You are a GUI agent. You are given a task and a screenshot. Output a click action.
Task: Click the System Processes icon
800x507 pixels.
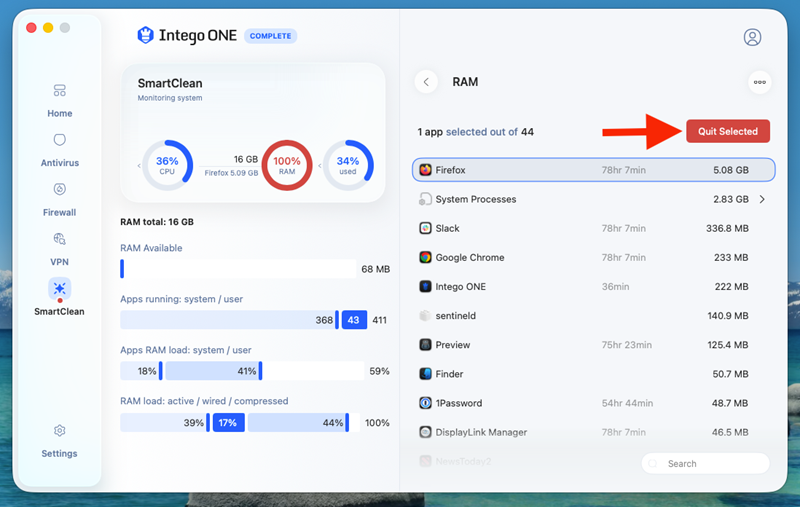pos(425,199)
